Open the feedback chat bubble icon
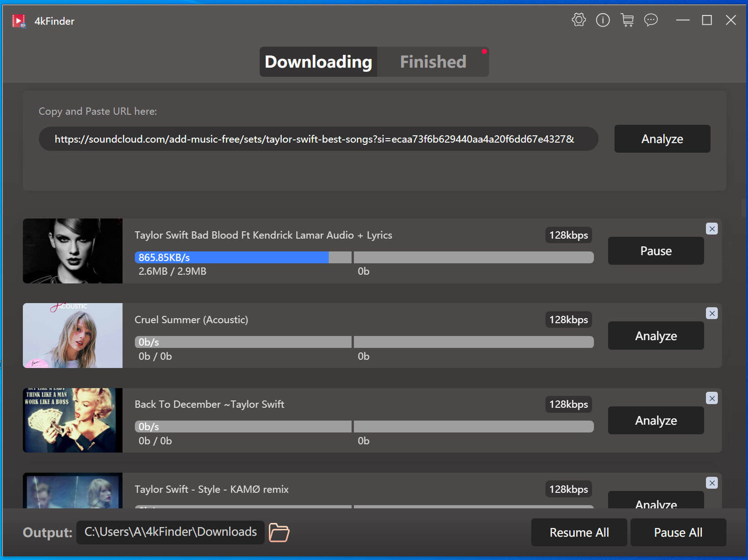The width and height of the screenshot is (748, 560). click(x=651, y=20)
